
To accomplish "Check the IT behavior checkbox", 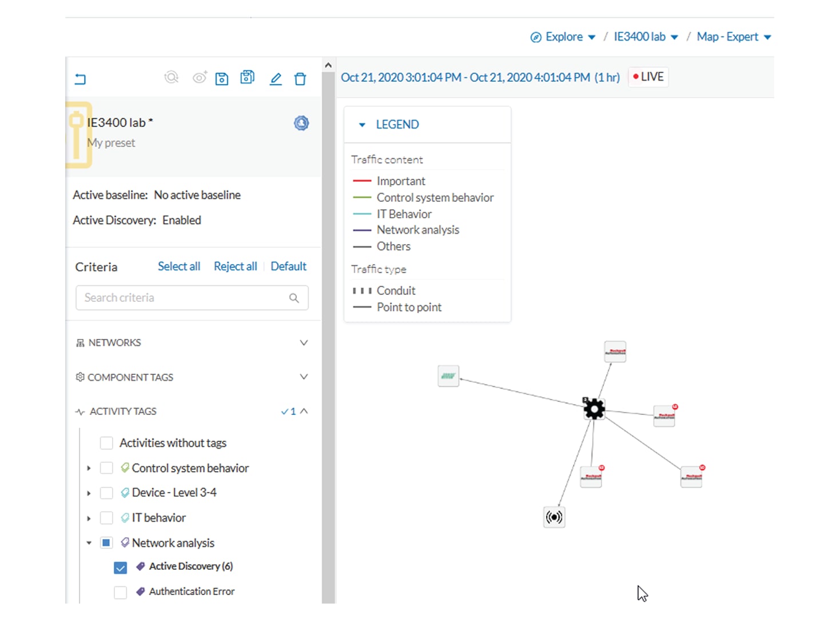I will point(106,518).
